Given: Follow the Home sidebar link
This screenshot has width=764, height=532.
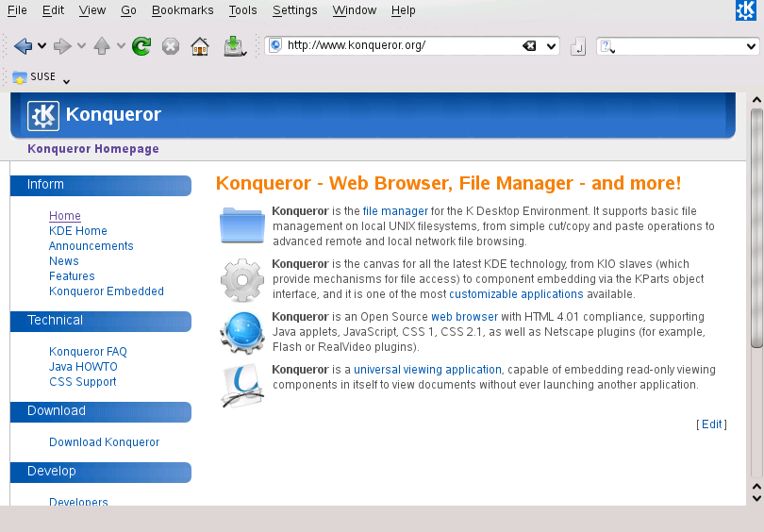Looking at the screenshot, I should tap(65, 215).
